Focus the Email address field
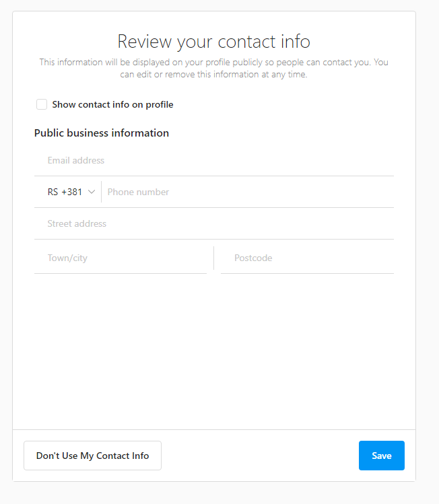439x504 pixels. 214,160
